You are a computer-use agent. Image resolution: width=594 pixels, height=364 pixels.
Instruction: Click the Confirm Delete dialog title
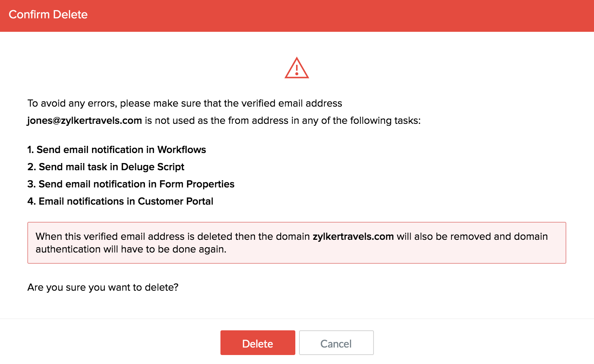48,15
